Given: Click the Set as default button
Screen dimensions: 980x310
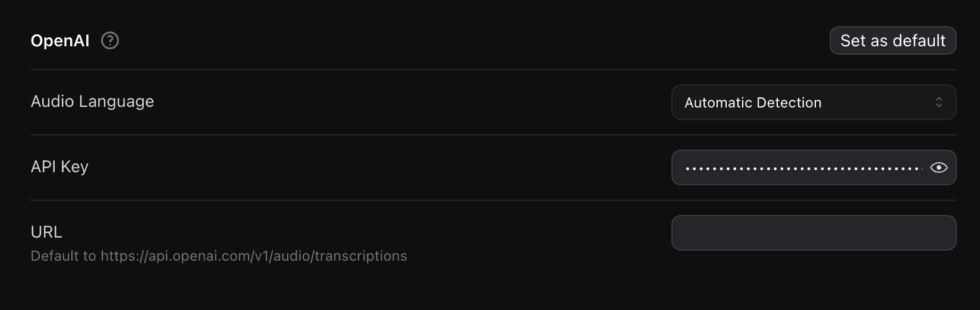Looking at the screenshot, I should pos(893,40).
